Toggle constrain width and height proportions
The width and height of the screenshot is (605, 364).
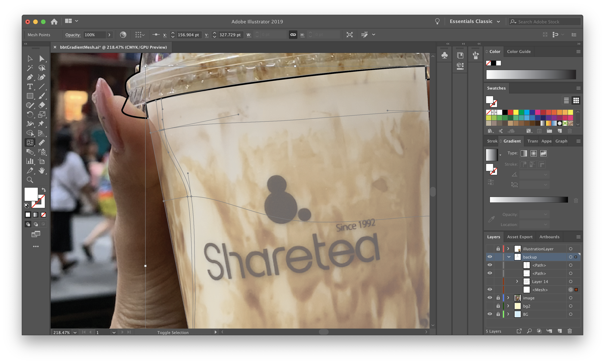coord(293,35)
